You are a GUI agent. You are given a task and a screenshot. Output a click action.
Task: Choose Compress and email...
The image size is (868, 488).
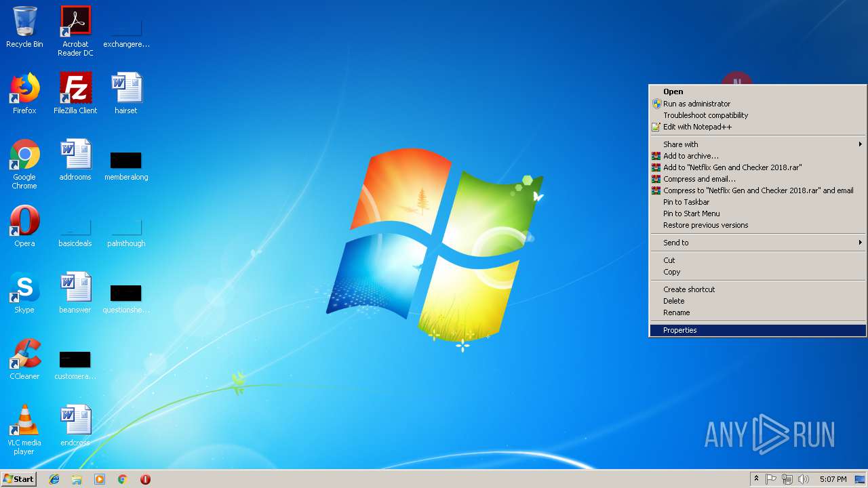click(x=757, y=179)
